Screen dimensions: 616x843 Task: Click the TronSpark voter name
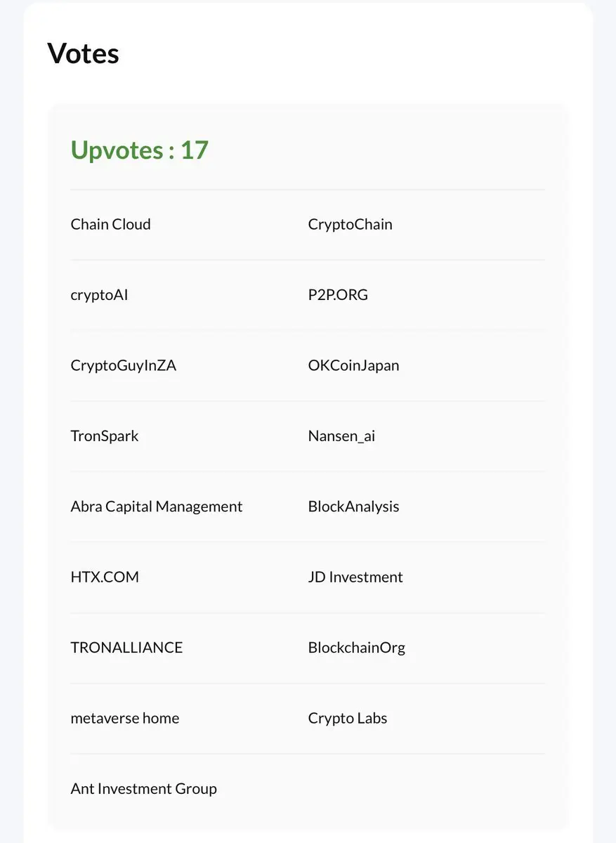click(105, 436)
